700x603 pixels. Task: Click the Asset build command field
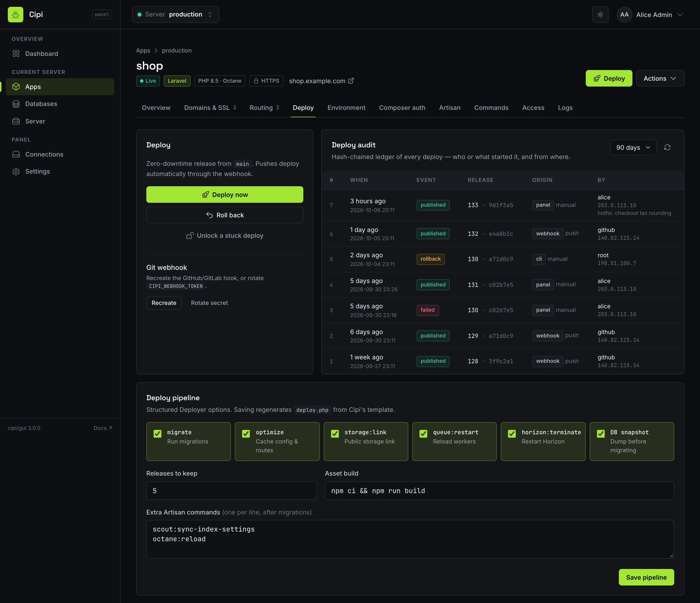[x=499, y=490]
